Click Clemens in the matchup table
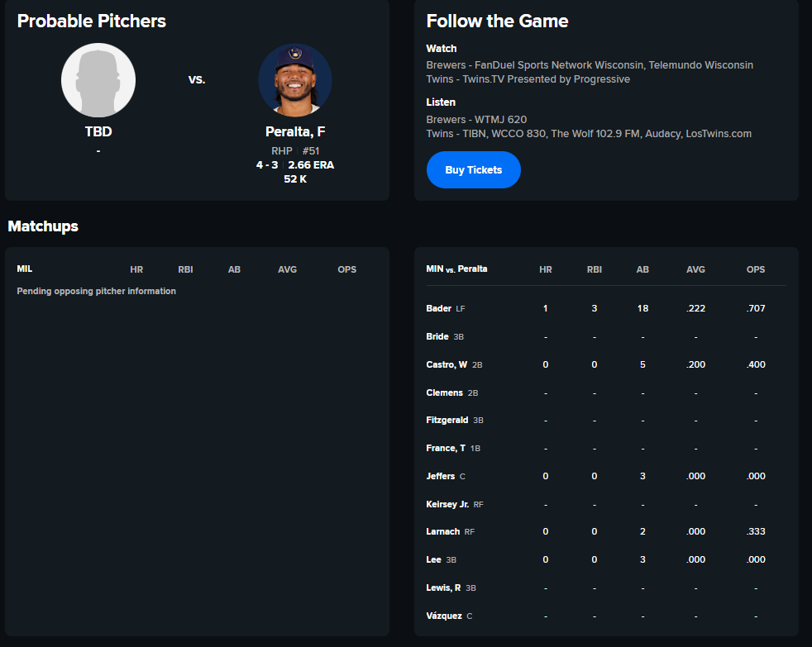812x647 pixels. coord(444,392)
